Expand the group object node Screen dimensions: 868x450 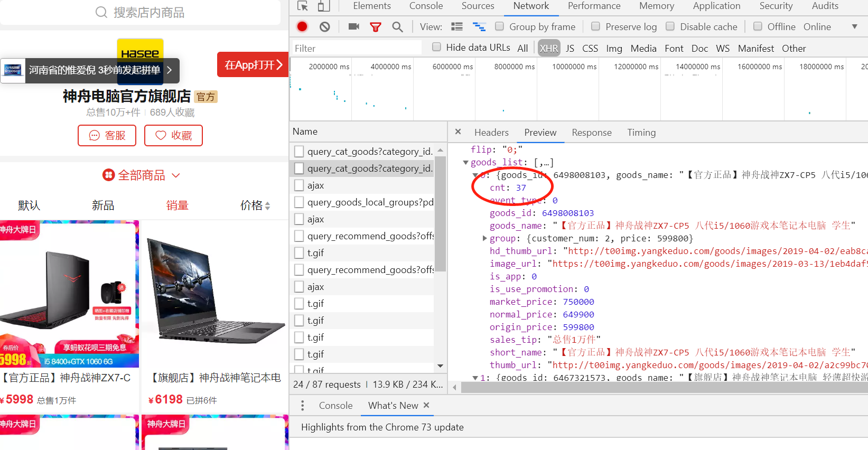click(x=484, y=239)
